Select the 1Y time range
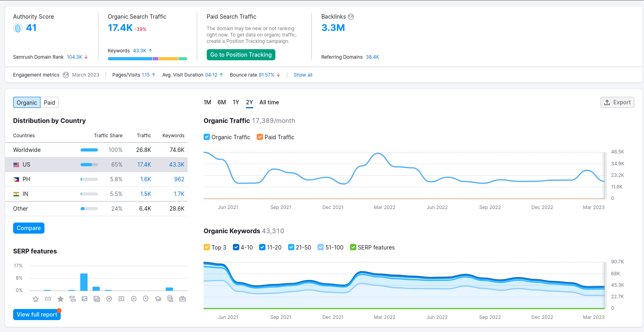 point(236,102)
